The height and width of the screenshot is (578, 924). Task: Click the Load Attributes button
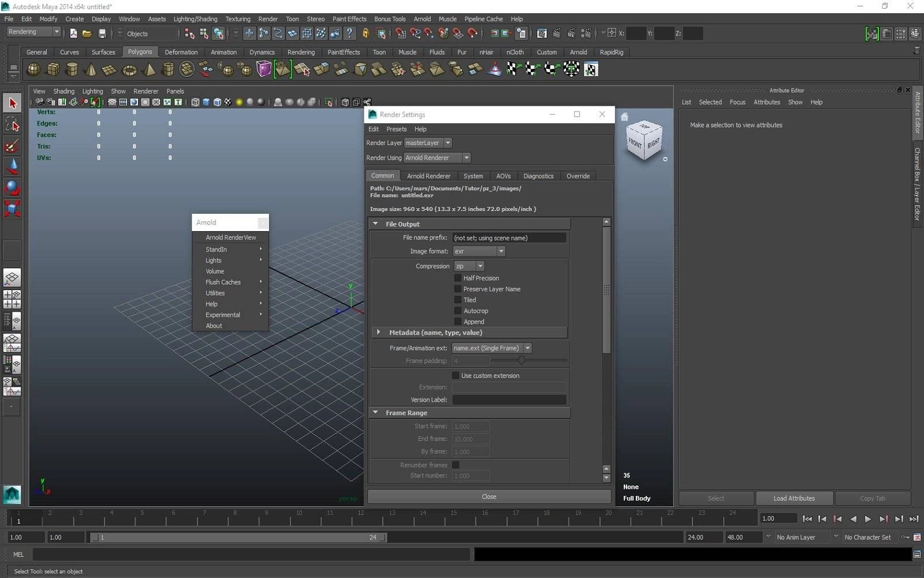click(x=794, y=498)
